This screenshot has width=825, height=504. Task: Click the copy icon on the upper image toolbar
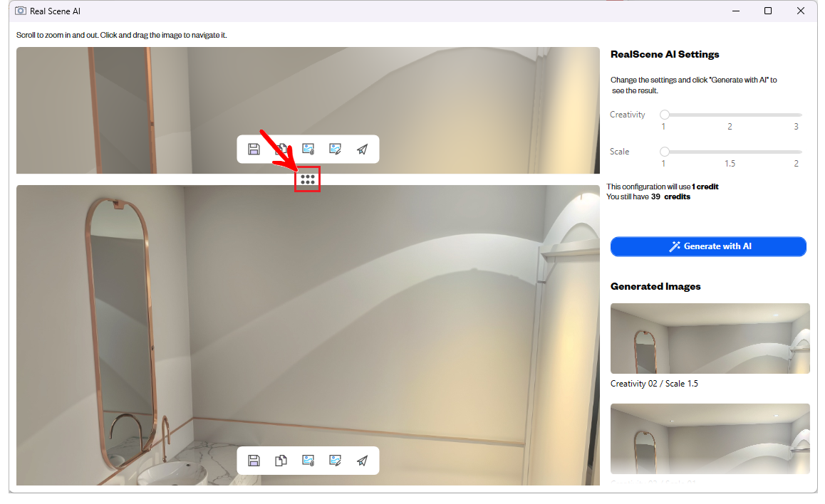point(281,149)
